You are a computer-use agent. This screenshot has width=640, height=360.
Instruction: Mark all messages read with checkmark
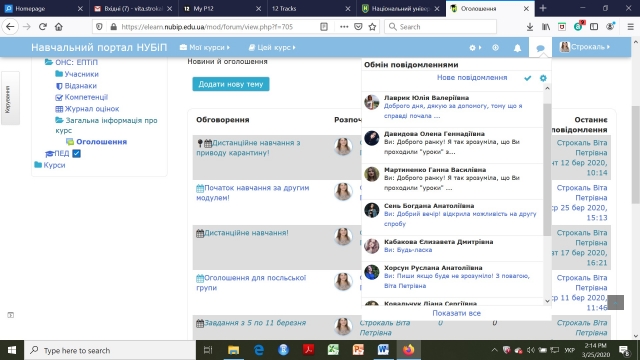click(528, 78)
